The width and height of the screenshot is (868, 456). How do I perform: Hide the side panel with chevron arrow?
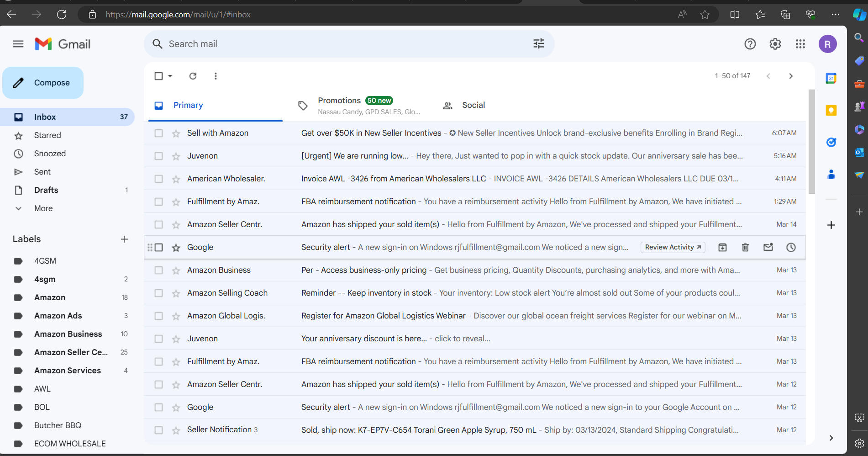(831, 438)
